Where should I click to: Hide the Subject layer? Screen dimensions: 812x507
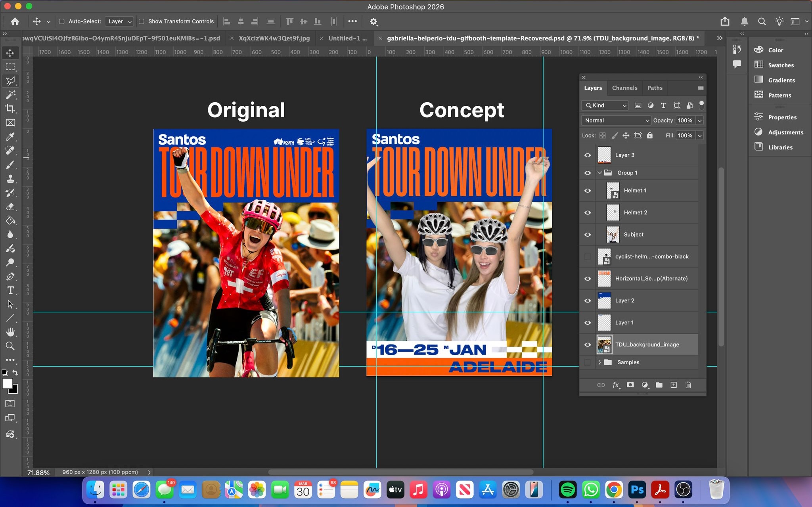tap(588, 235)
